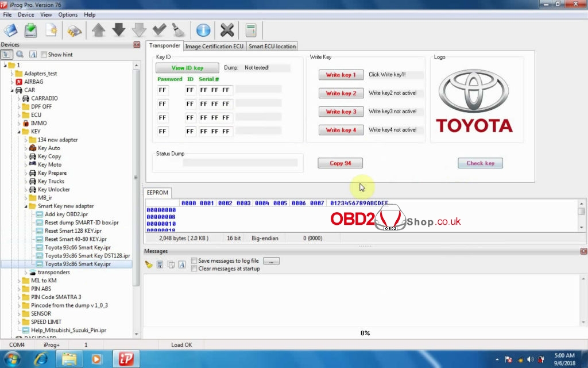
Task: Expand the transponders tree node
Action: [26, 272]
